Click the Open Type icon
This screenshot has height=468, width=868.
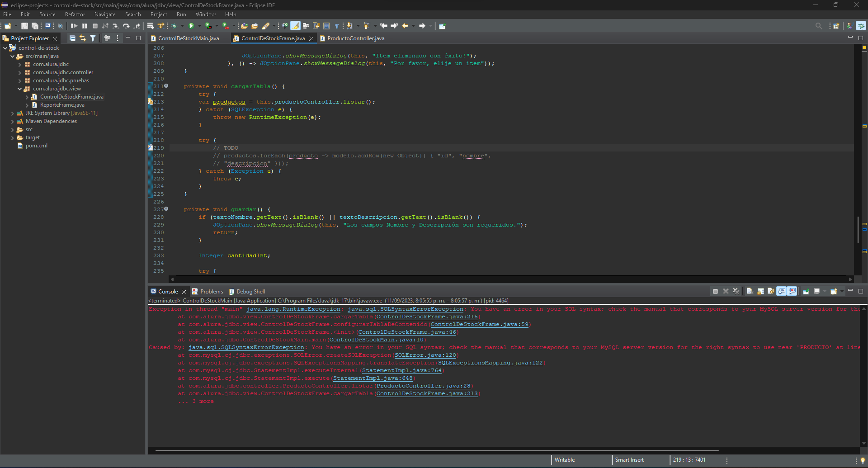tap(244, 26)
